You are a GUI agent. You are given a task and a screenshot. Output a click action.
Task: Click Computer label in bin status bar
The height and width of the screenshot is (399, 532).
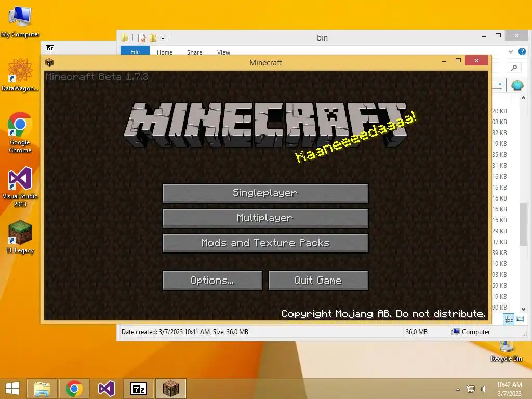476,332
